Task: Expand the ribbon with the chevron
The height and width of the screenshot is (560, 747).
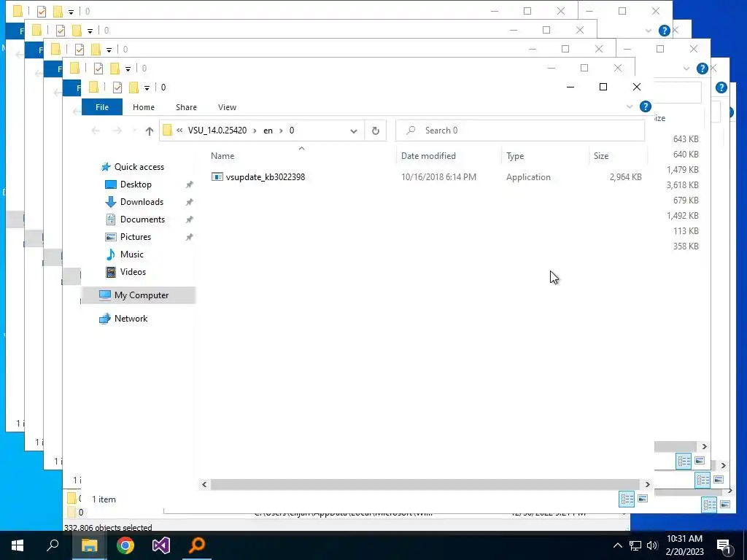Action: [x=630, y=106]
